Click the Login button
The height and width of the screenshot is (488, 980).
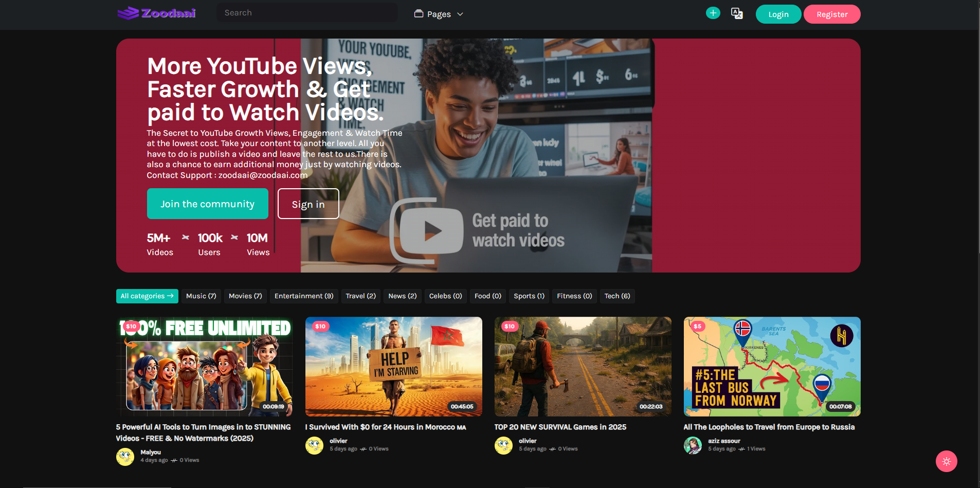pos(778,14)
